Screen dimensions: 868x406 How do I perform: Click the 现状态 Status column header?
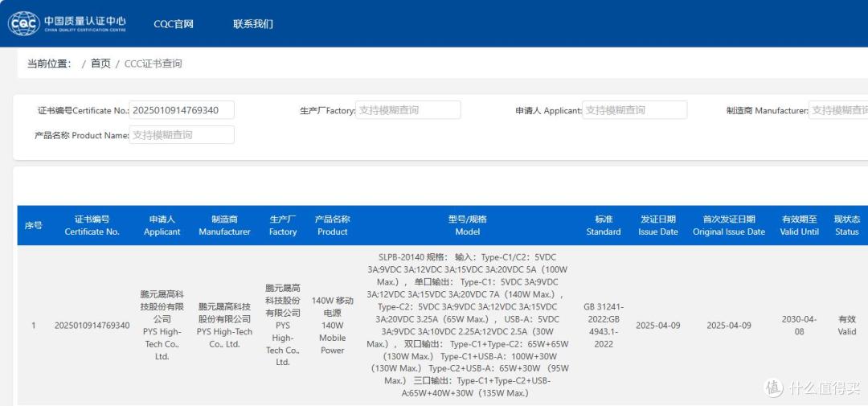pyautogui.click(x=847, y=225)
